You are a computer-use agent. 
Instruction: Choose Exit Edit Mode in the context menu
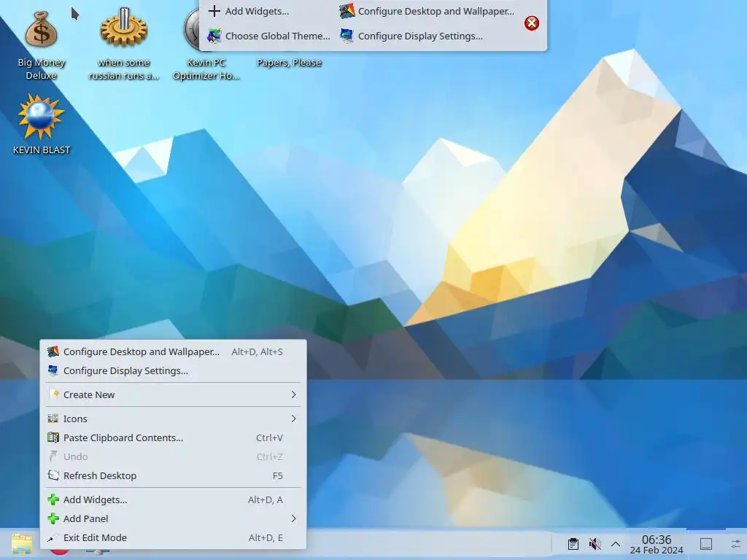tap(173, 537)
